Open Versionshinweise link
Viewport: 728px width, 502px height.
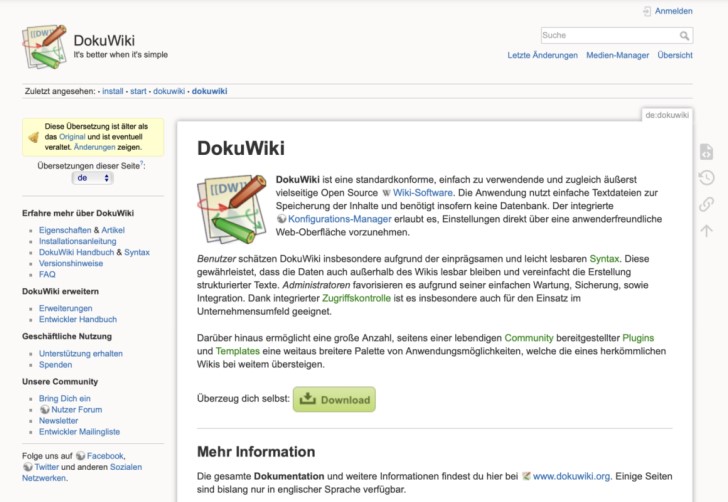(x=71, y=263)
